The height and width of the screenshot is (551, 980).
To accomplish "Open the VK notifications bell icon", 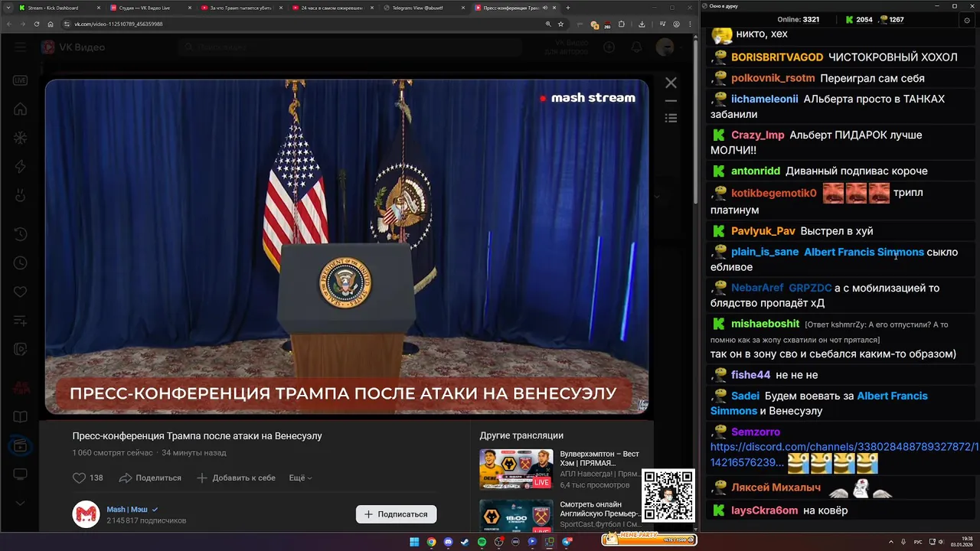I will click(x=637, y=47).
